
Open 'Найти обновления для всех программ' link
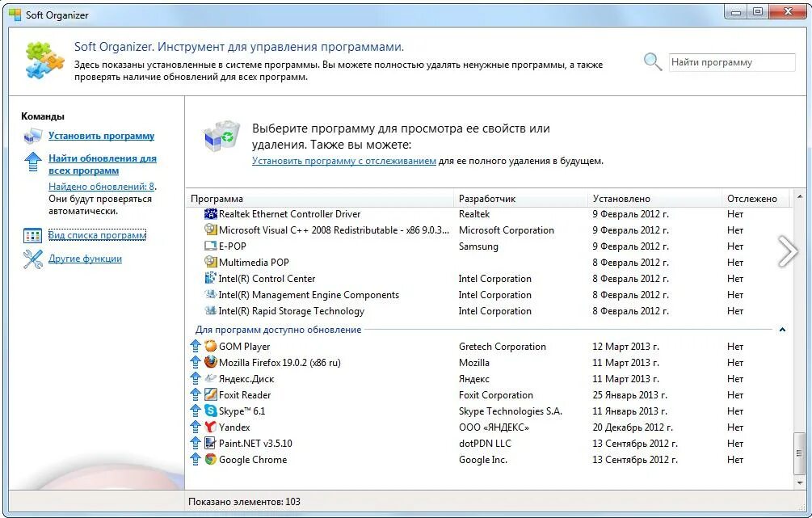[103, 164]
